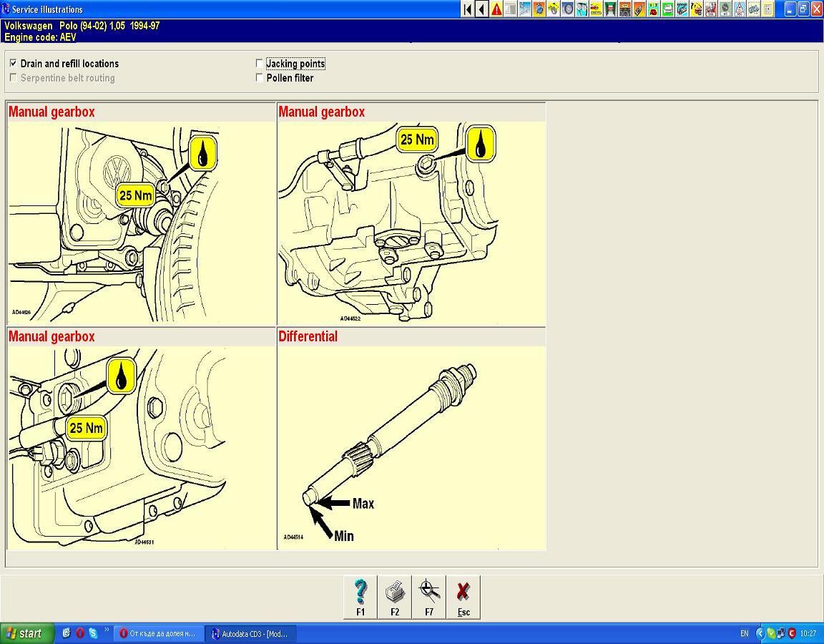Click the first page arrow icon

(x=468, y=9)
